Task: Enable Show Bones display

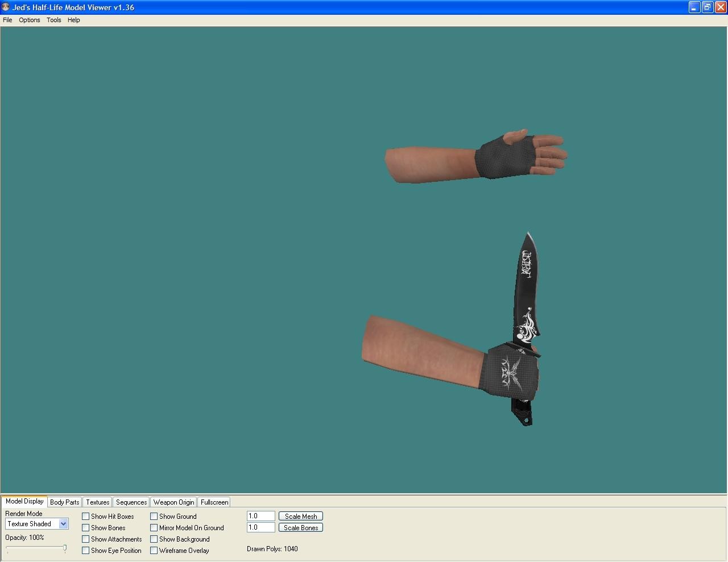Action: point(85,527)
